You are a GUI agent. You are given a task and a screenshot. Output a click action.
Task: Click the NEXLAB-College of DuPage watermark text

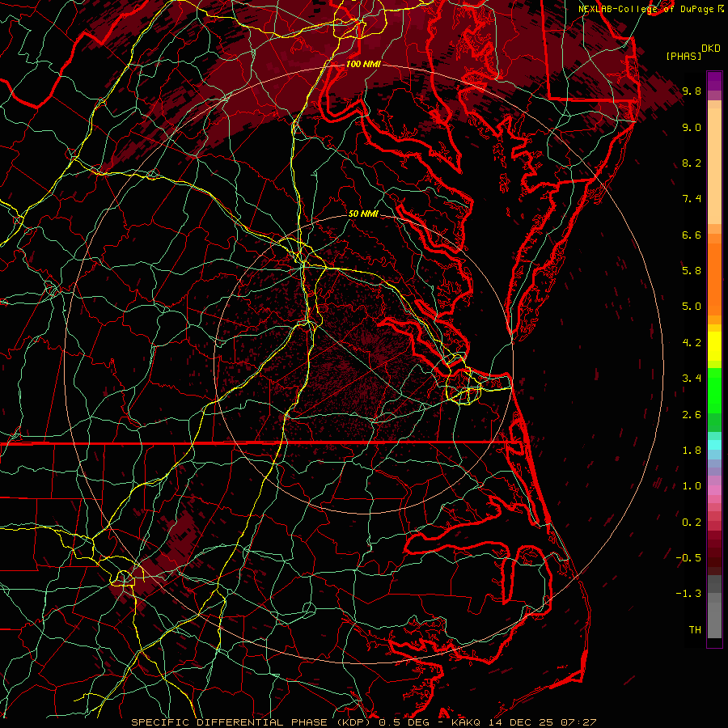coord(648,9)
